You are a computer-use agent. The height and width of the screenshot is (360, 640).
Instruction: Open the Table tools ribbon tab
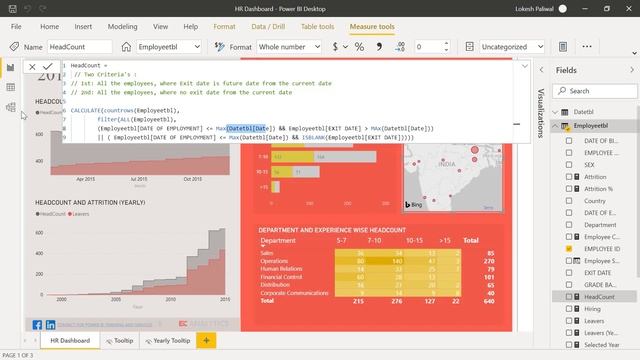pos(318,27)
